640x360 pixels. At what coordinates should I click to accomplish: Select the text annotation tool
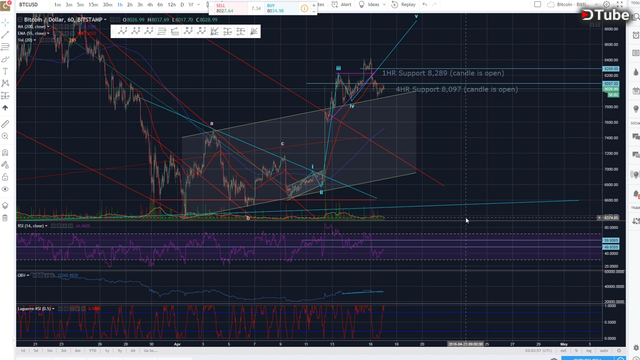[5, 71]
